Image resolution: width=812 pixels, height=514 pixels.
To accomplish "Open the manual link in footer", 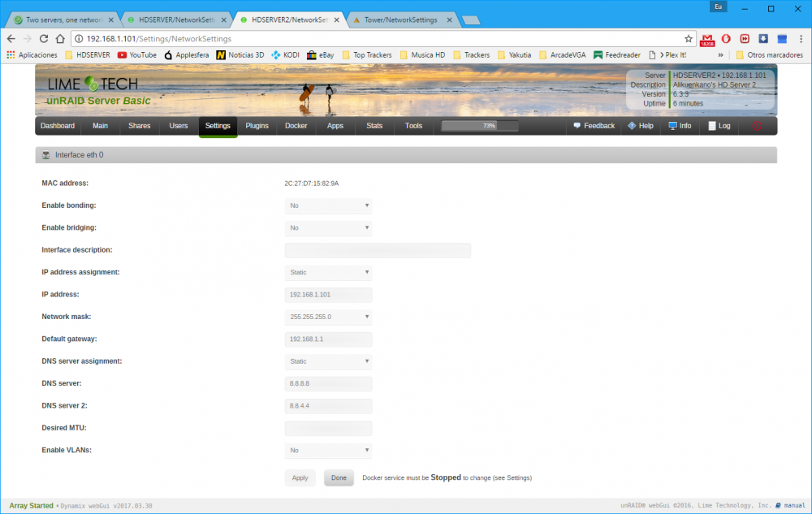I will pyautogui.click(x=791, y=505).
